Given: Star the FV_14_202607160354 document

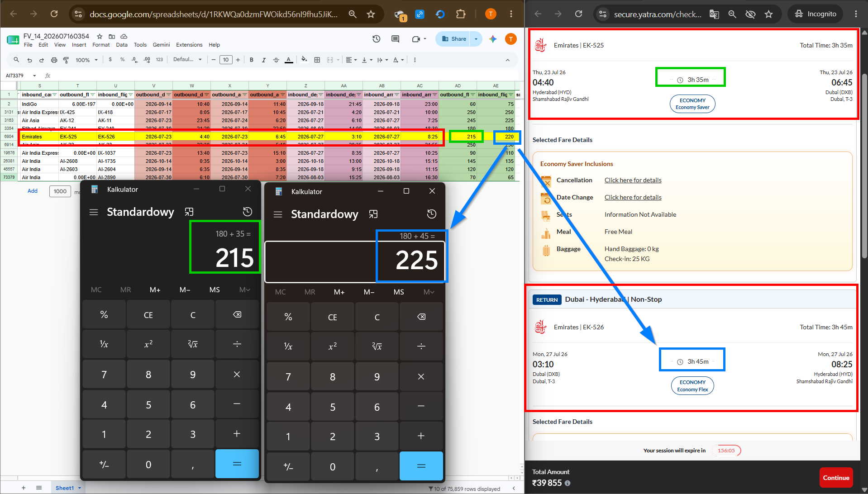Looking at the screenshot, I should click(x=100, y=36).
